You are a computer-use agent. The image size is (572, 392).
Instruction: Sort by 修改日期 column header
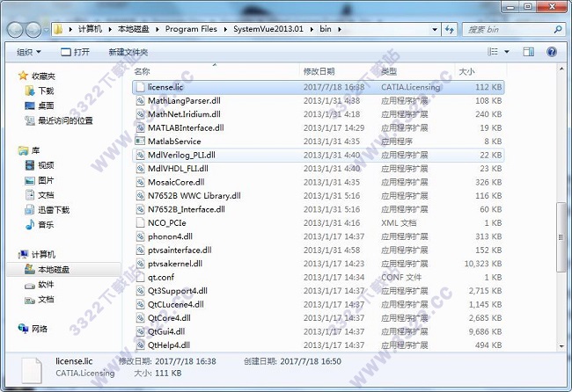click(x=319, y=71)
